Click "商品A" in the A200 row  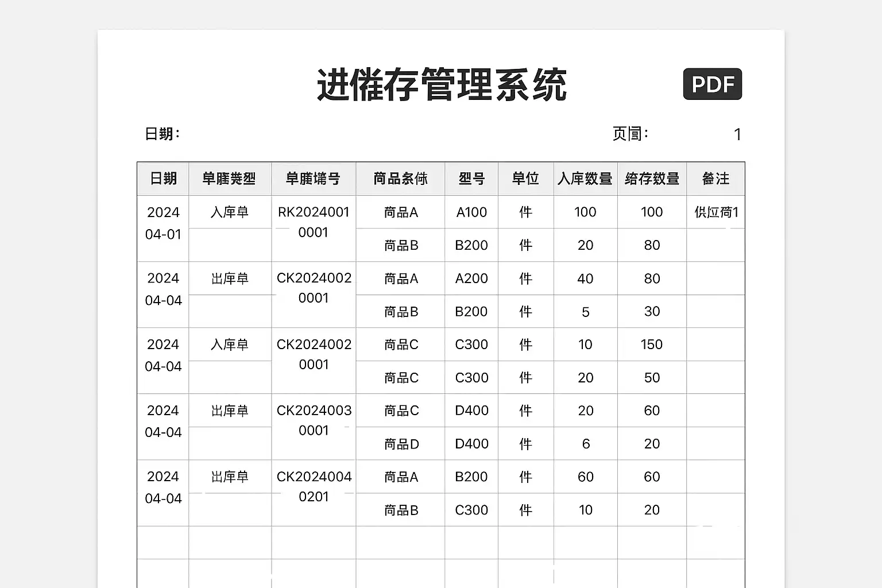[401, 278]
